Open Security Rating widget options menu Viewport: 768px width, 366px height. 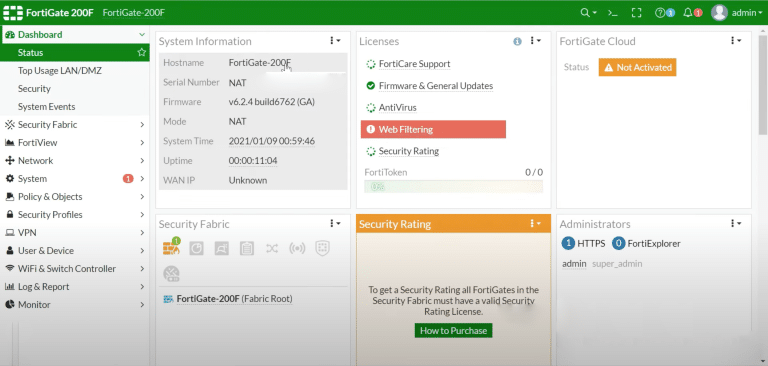coord(535,223)
